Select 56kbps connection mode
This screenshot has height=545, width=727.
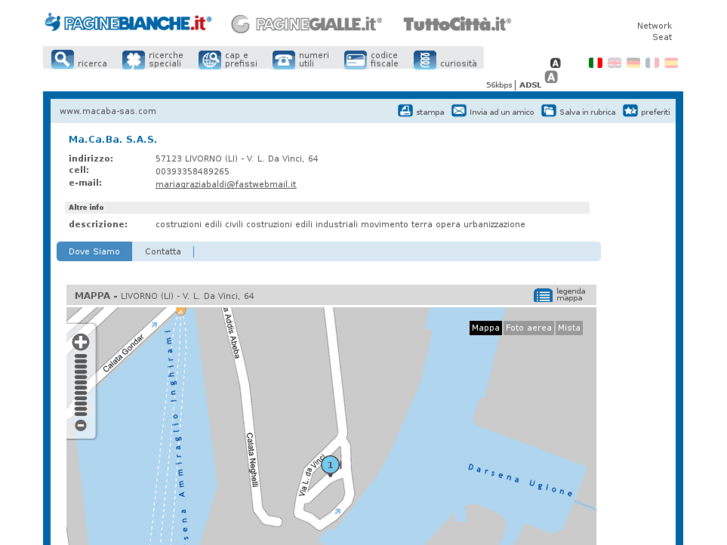499,85
